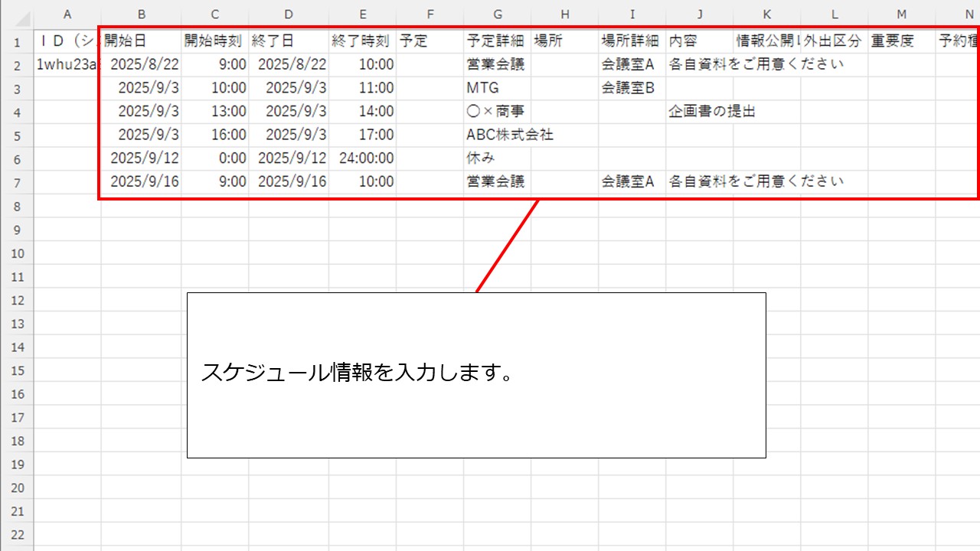
Task: Select the 13:00 start time cell
Action: click(215, 112)
